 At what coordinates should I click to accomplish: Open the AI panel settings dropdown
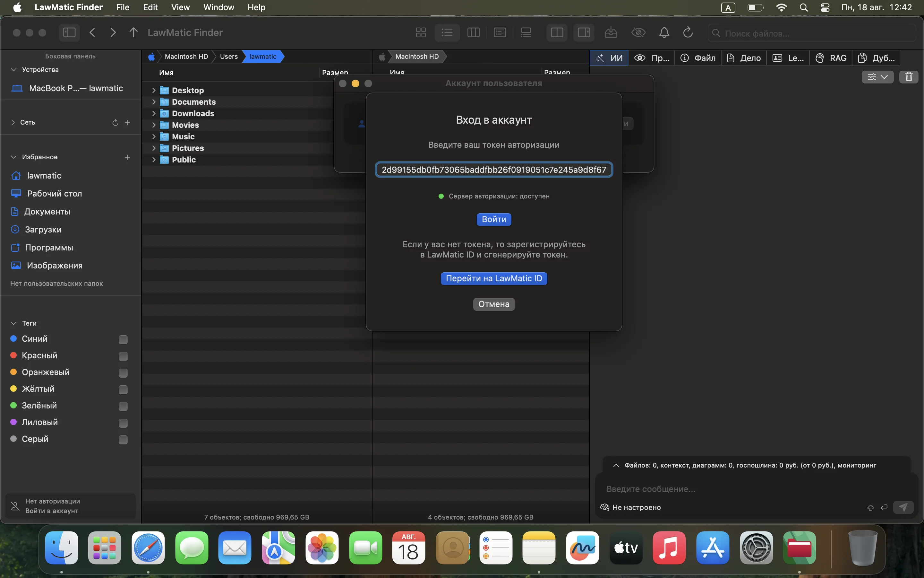[877, 77]
